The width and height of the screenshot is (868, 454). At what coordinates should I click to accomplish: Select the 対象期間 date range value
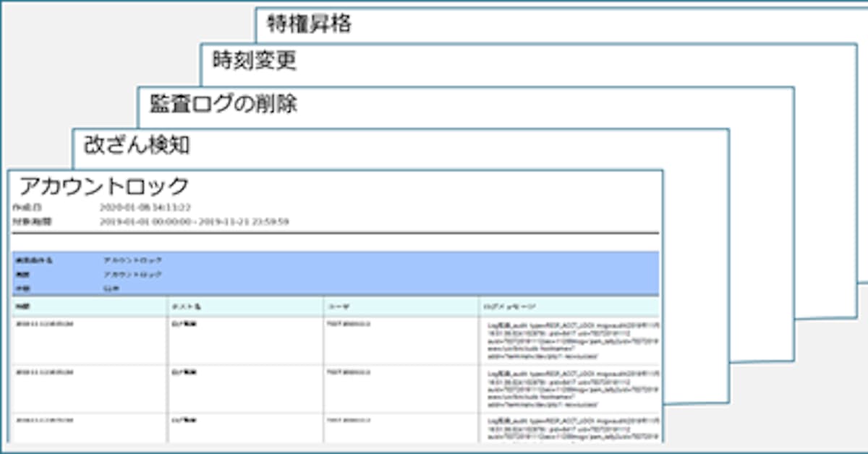pos(194,221)
